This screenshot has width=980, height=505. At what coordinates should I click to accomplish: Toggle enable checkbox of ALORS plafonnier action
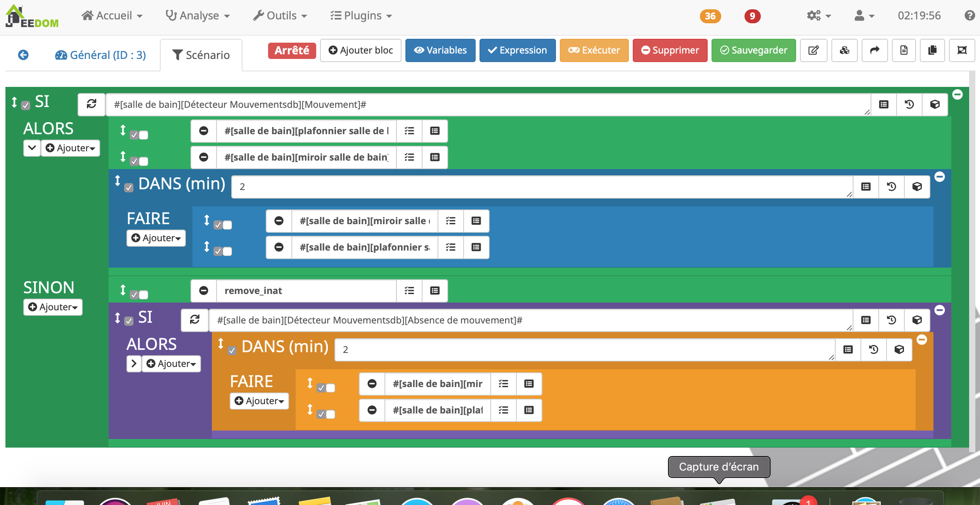[x=134, y=135]
